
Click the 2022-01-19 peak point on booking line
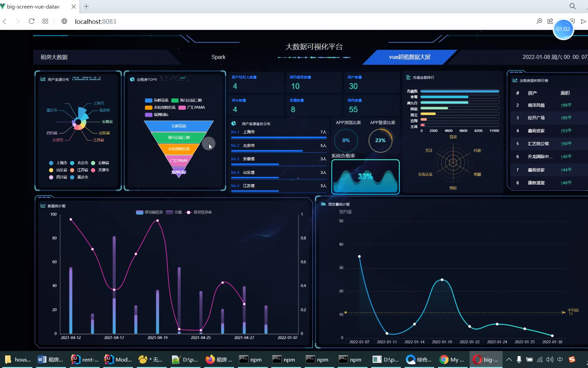tap(442, 280)
